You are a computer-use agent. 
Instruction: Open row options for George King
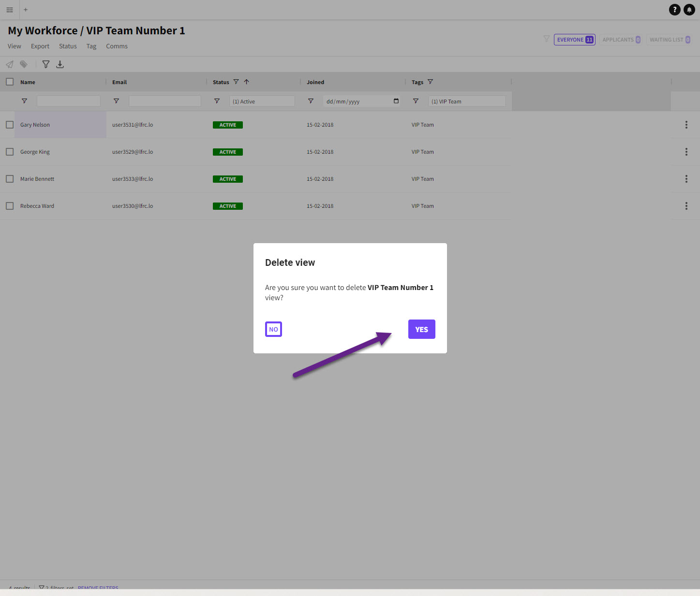686,152
